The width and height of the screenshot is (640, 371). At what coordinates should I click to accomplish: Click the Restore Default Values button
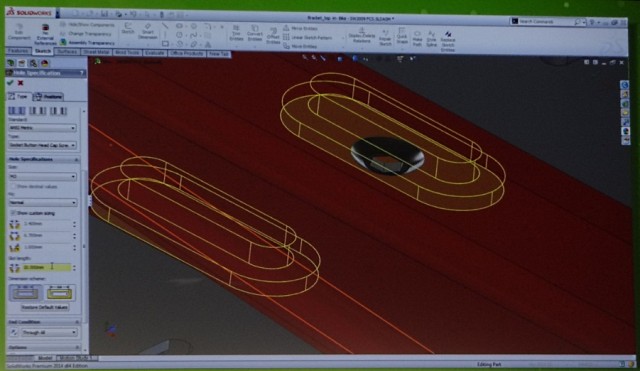point(44,307)
